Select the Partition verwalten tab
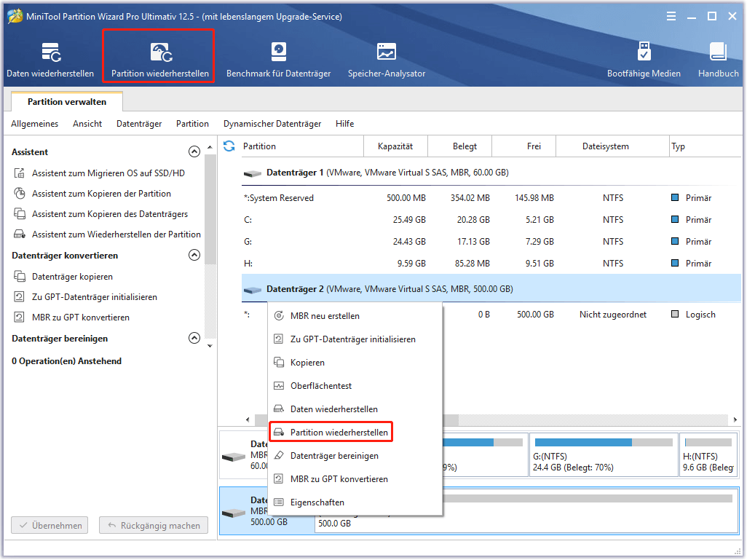 [67, 101]
